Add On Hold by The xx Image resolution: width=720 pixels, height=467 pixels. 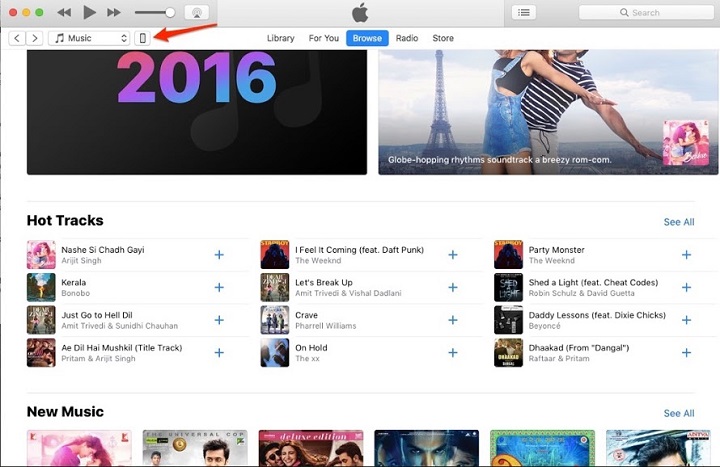(453, 353)
